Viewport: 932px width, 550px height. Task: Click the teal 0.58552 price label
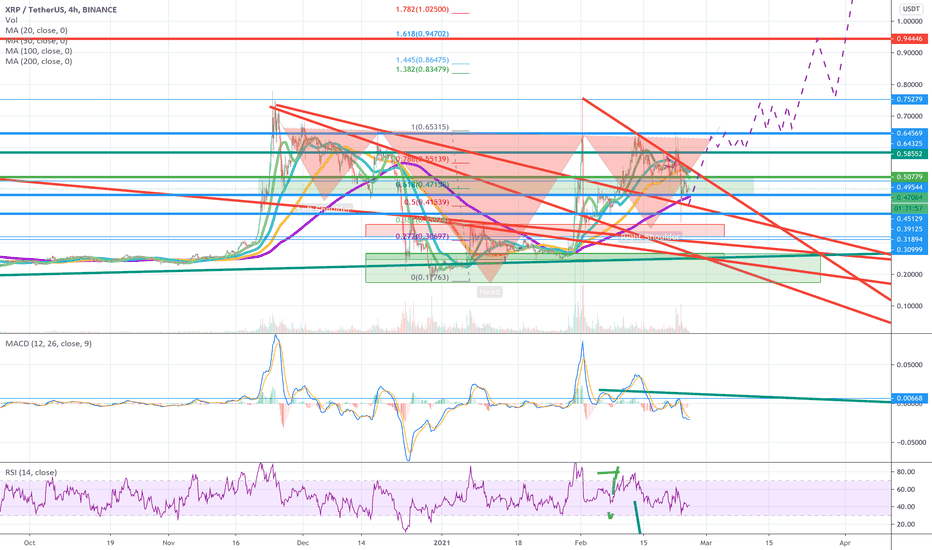[909, 153]
